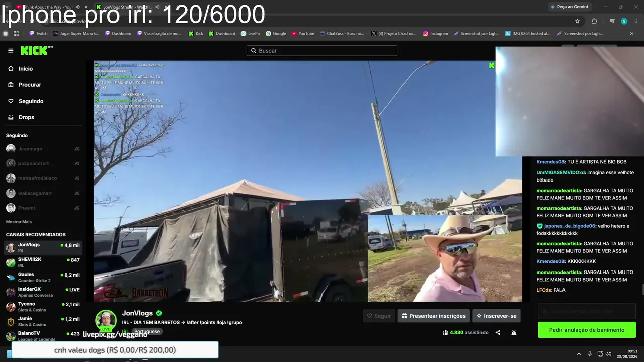This screenshot has height=362, width=644.
Task: Click the live stream video player
Action: pos(308,181)
